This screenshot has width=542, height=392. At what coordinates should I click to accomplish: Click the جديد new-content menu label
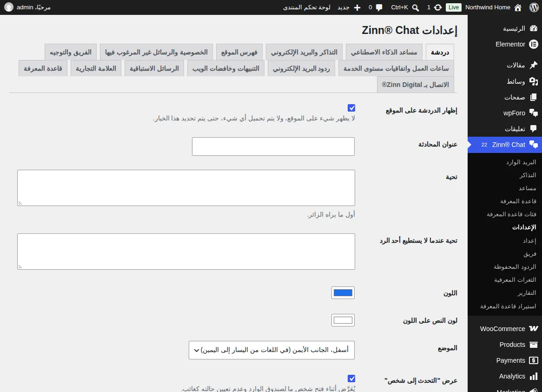click(x=343, y=7)
